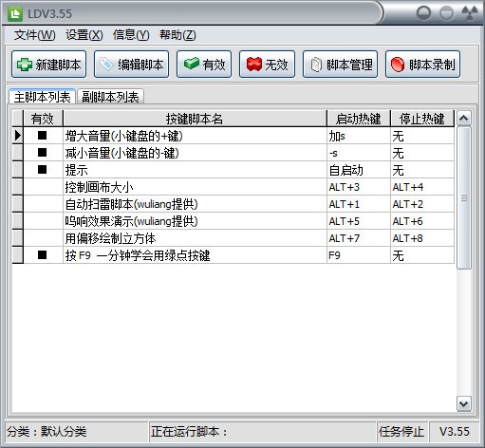This screenshot has height=448, width=485.
Task: Click the green LD app logo icon
Action: pyautogui.click(x=15, y=14)
